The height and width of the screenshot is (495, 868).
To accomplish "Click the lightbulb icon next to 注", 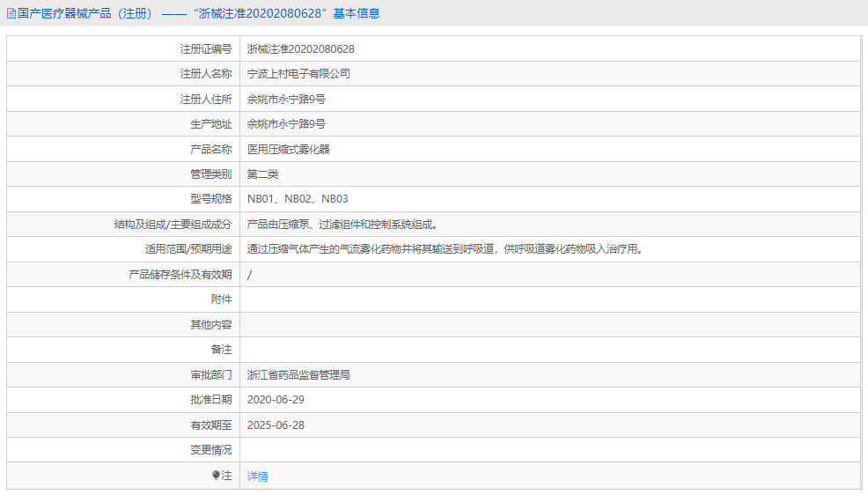I will pos(216,475).
